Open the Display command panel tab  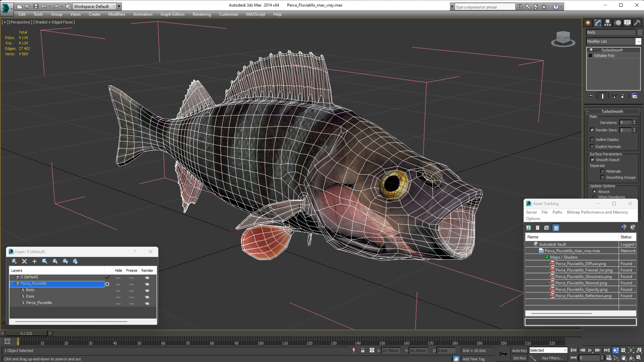click(627, 23)
